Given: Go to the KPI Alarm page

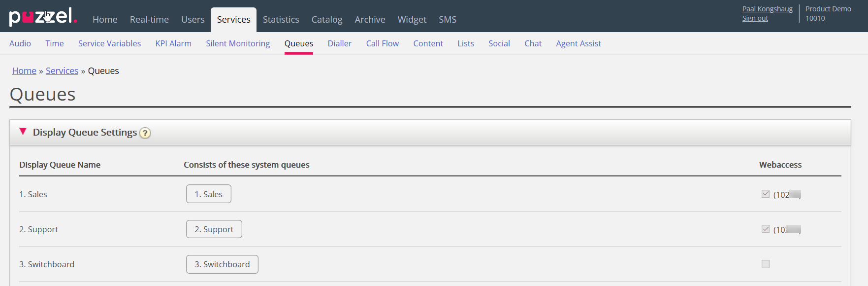Looking at the screenshot, I should pyautogui.click(x=173, y=43).
